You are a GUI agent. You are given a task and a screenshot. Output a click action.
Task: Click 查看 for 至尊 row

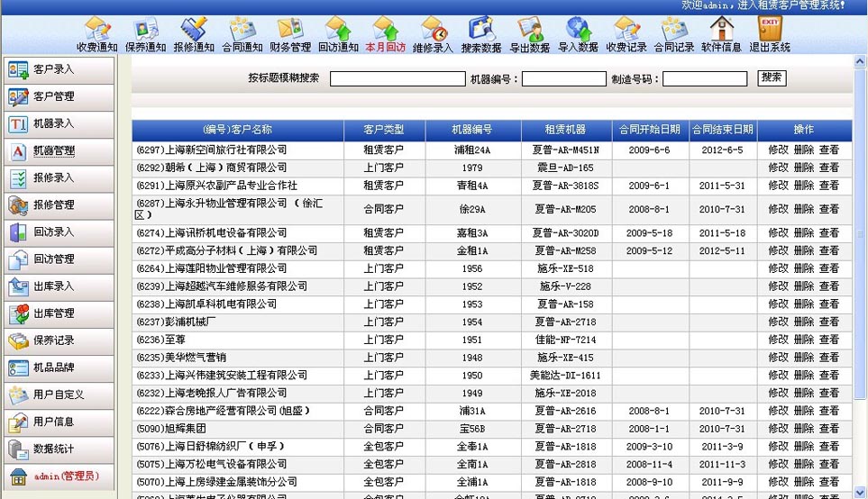[x=829, y=340]
